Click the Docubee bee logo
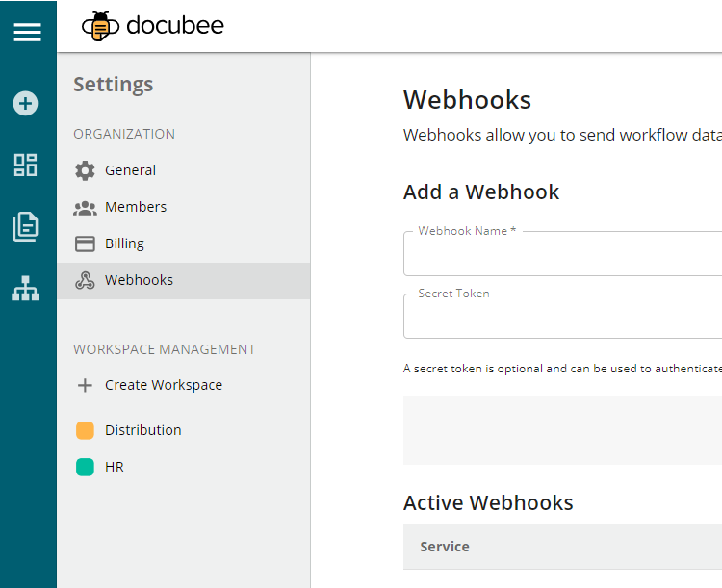The height and width of the screenshot is (588, 722). (100, 26)
